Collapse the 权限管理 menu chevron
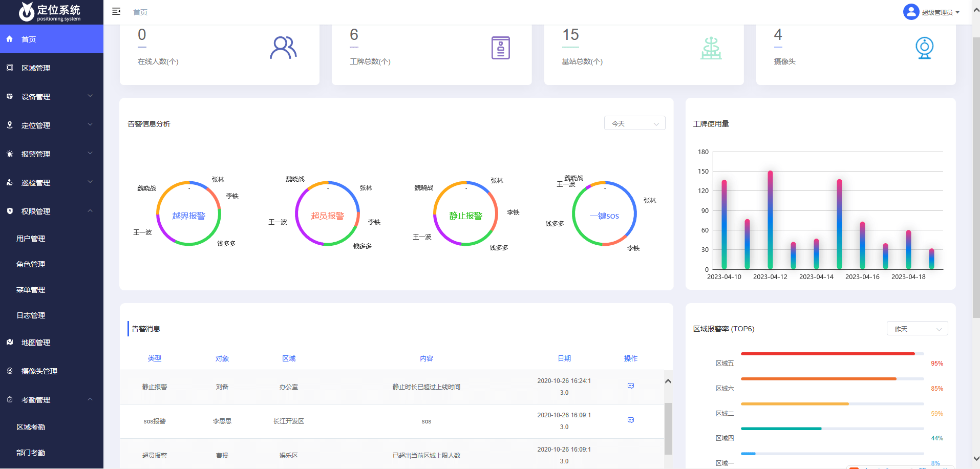Screen dimensions: 980x469 (x=90, y=210)
